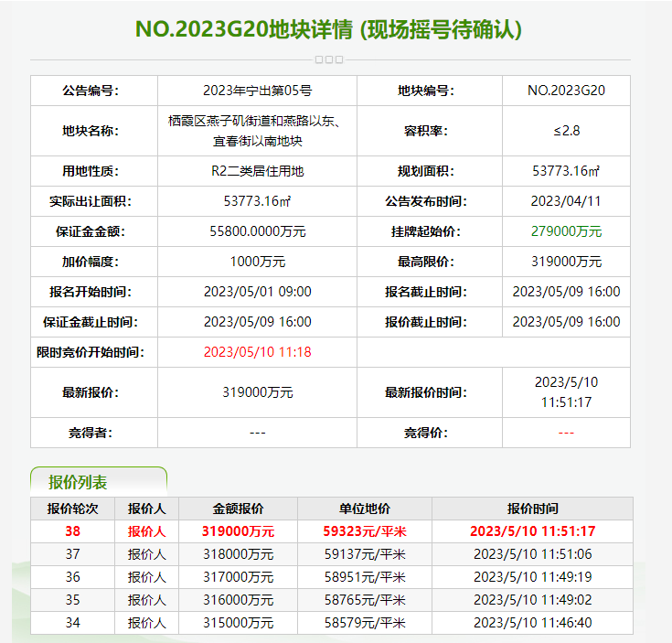Image resolution: width=672 pixels, height=643 pixels.
Task: Select the 报价人 cell in round 36
Action: (x=146, y=577)
